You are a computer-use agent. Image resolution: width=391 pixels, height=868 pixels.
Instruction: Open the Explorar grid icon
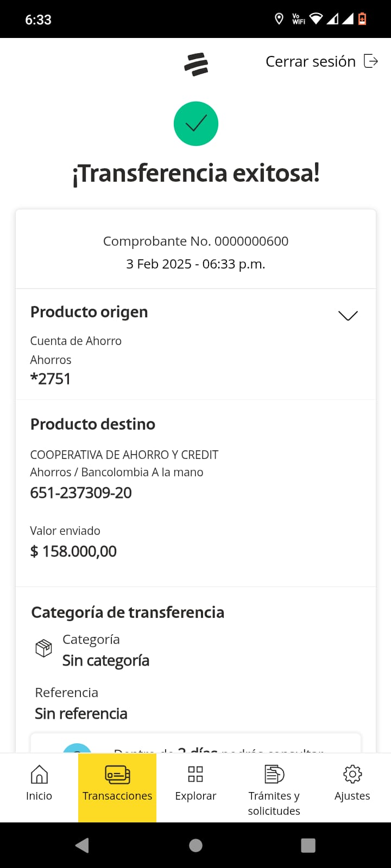[x=195, y=775]
